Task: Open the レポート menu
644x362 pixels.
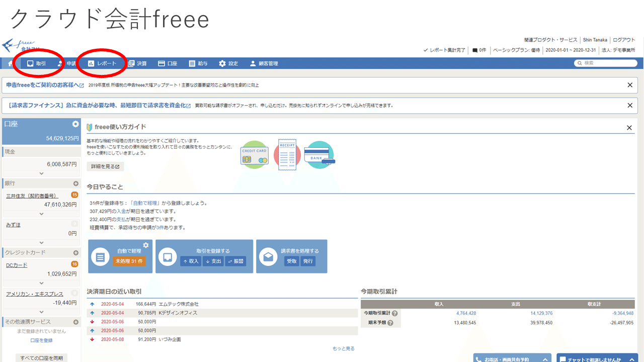Action: [102, 64]
